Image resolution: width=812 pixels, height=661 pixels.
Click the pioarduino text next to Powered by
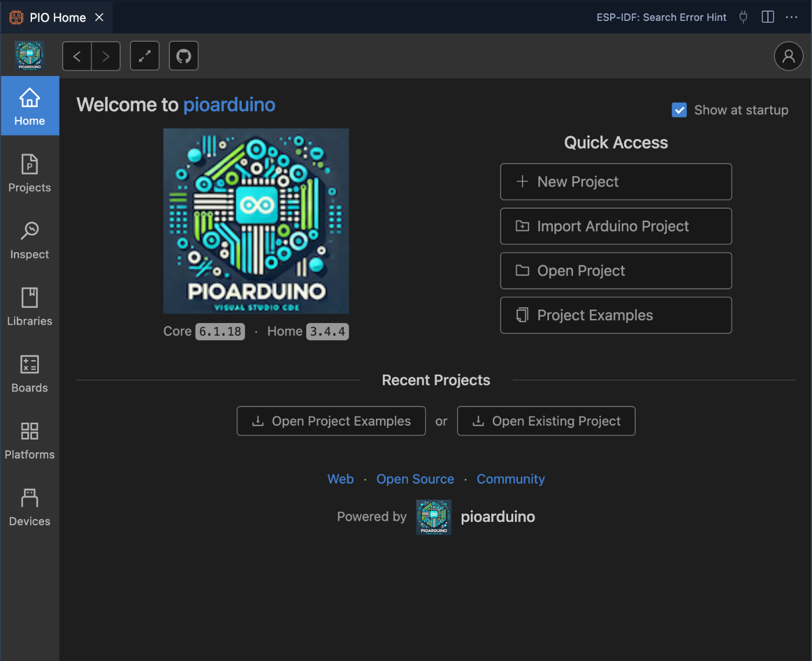coord(498,517)
